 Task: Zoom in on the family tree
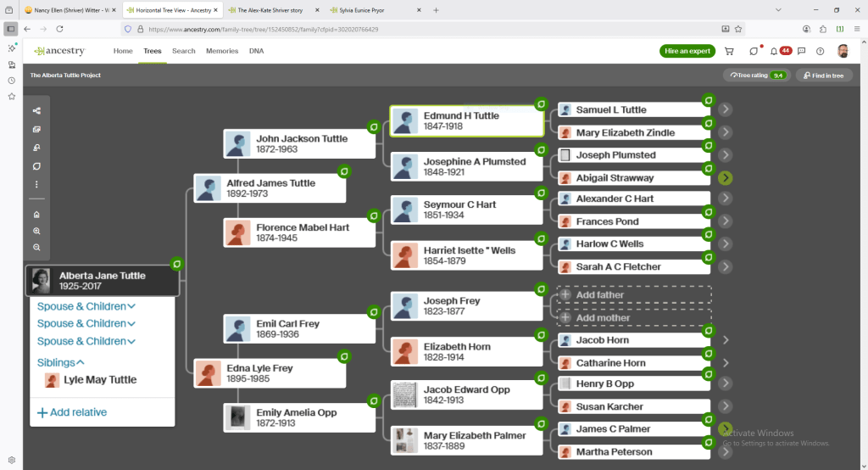36,231
